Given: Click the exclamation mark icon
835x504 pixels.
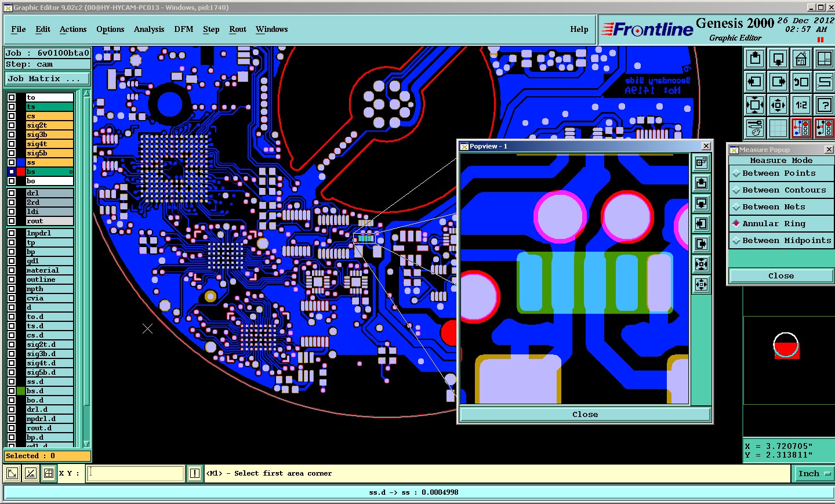Looking at the screenshot, I should point(195,473).
